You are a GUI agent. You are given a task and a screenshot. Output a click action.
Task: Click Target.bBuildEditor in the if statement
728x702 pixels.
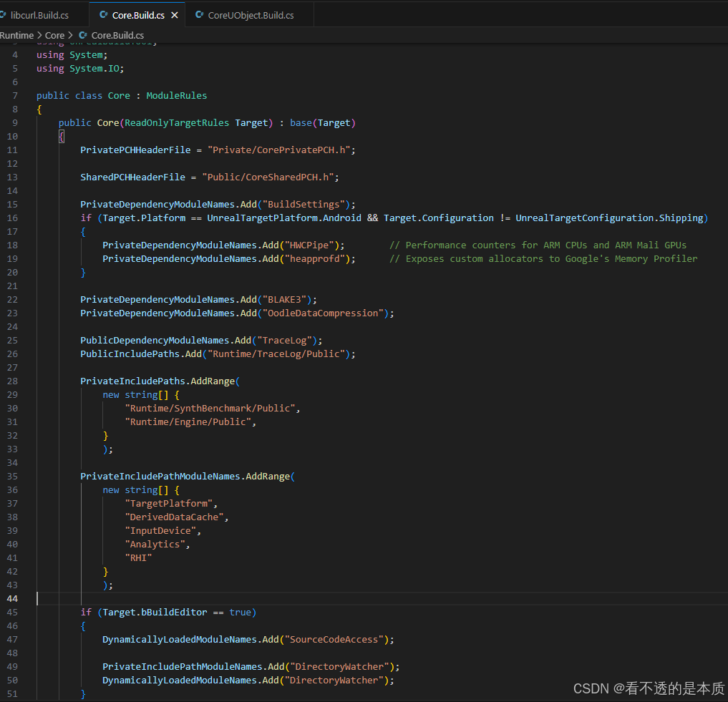coord(155,613)
